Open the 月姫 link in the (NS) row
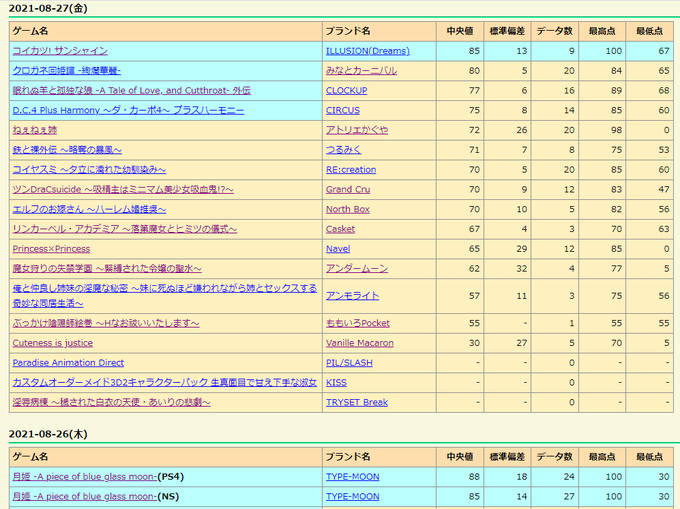Viewport: 680px width, 509px height. pos(85,496)
